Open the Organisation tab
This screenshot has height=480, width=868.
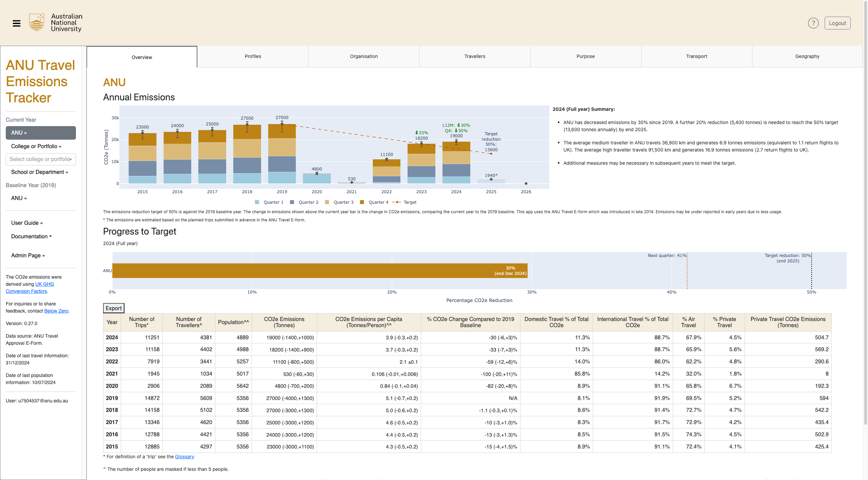[x=364, y=56]
